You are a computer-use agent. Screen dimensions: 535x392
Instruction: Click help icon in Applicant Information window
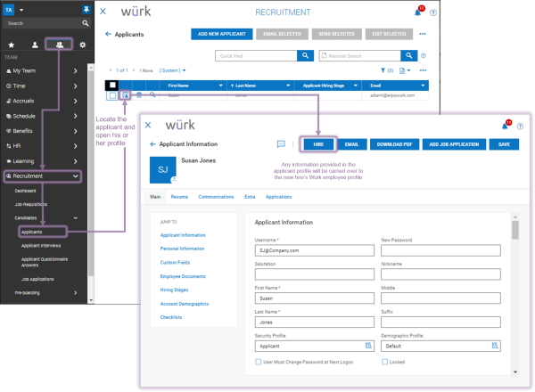click(x=520, y=127)
